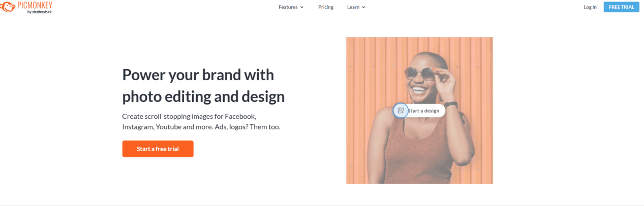Click the blue FREE TRIAL button

621,7
